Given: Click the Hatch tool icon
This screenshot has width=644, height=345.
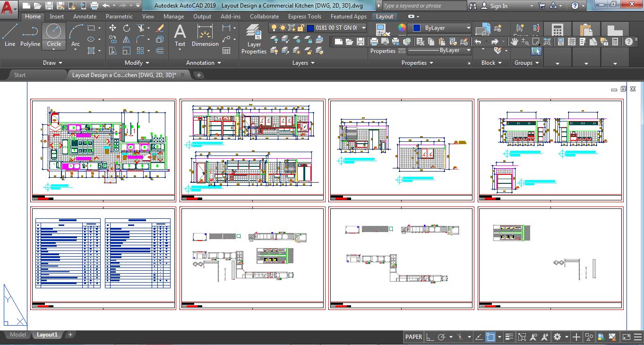Looking at the screenshot, I should tap(92, 51).
